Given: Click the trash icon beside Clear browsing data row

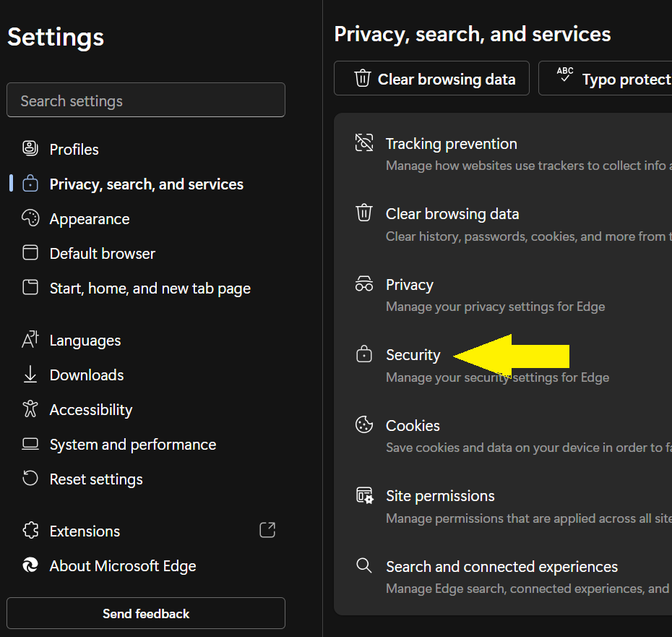Looking at the screenshot, I should click(364, 213).
